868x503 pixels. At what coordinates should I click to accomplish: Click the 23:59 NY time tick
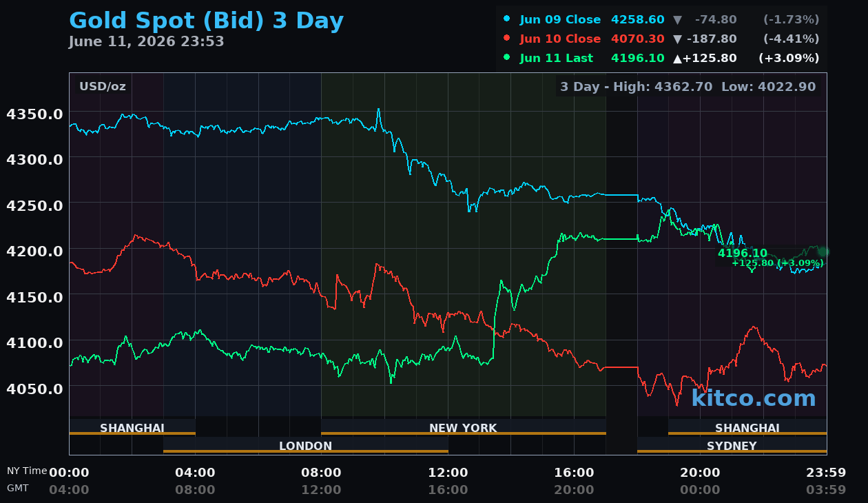click(826, 473)
